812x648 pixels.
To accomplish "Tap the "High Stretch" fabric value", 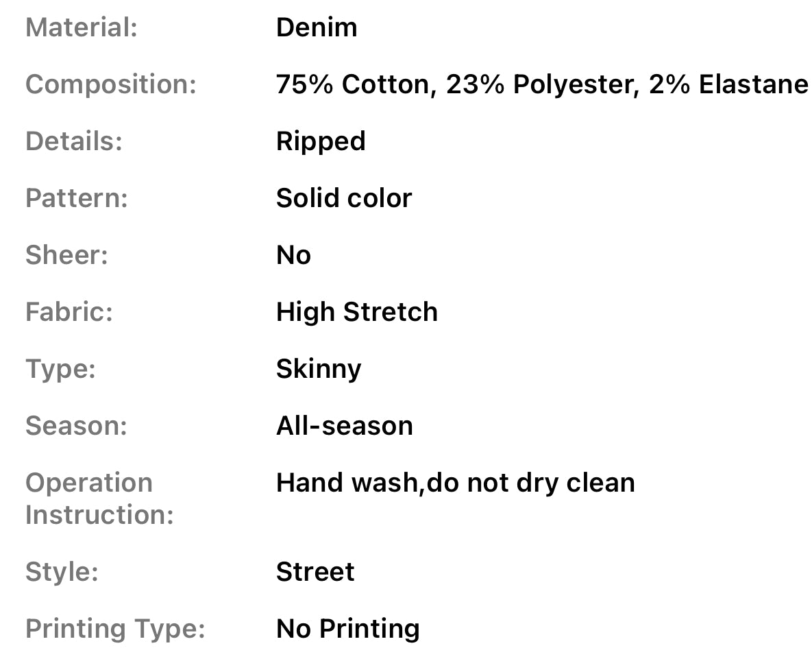I will pos(356,313).
